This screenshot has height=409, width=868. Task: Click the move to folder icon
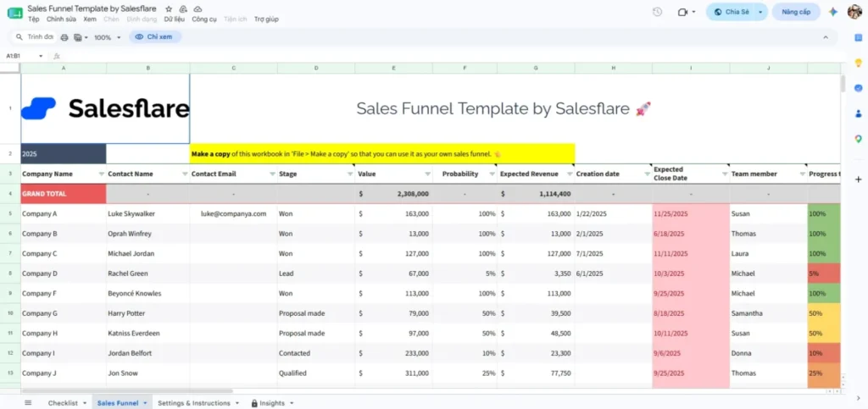coord(183,8)
